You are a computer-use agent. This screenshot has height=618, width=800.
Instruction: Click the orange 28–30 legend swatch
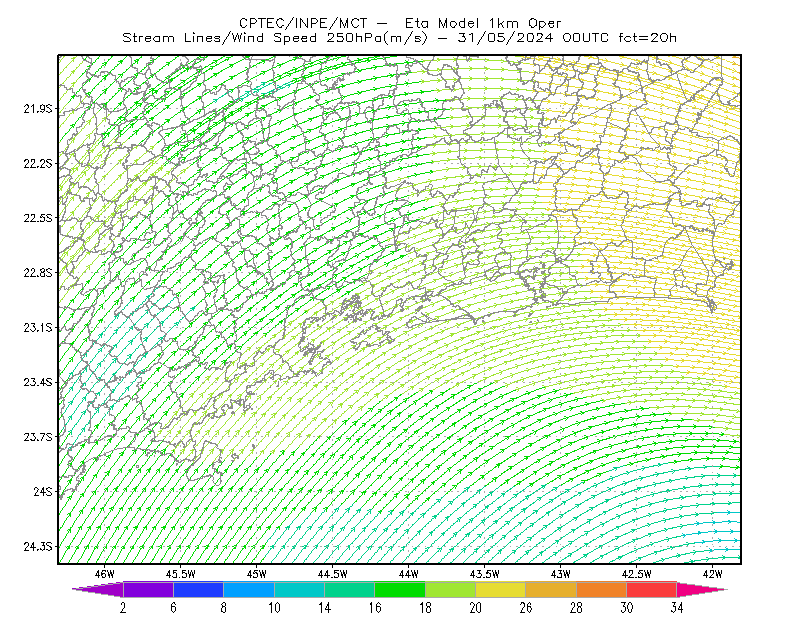pyautogui.click(x=602, y=589)
